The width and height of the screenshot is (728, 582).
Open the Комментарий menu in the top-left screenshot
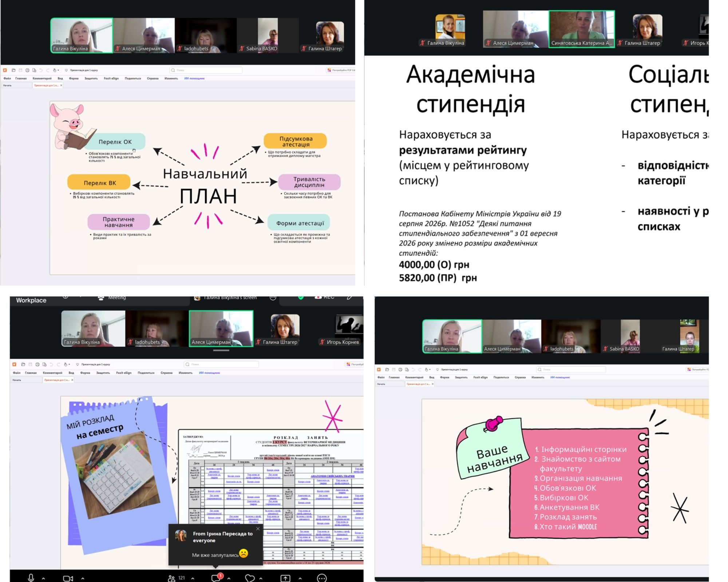pyautogui.click(x=42, y=78)
